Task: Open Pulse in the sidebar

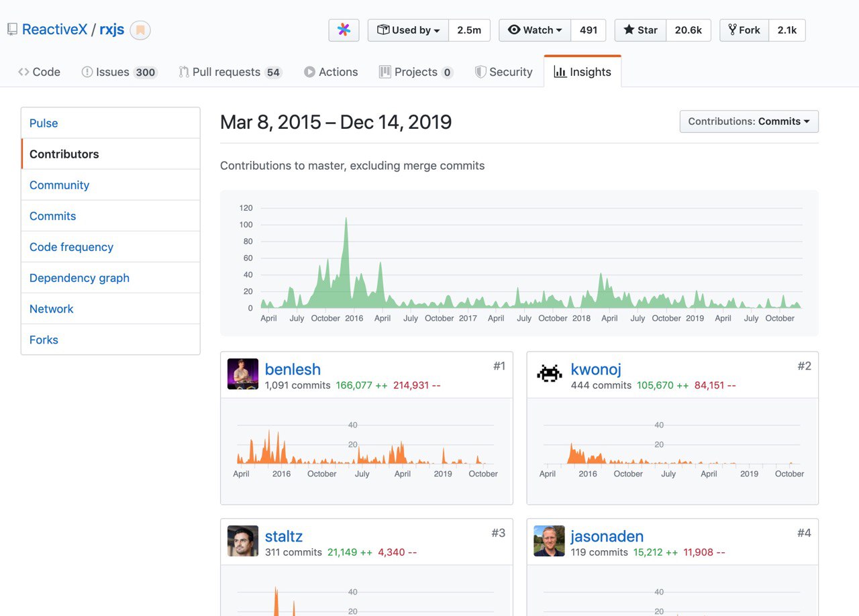Action: [111, 123]
